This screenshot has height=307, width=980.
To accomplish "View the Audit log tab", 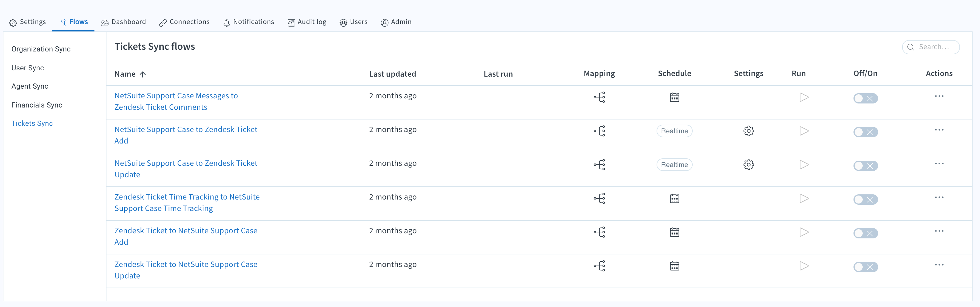I will pos(307,22).
